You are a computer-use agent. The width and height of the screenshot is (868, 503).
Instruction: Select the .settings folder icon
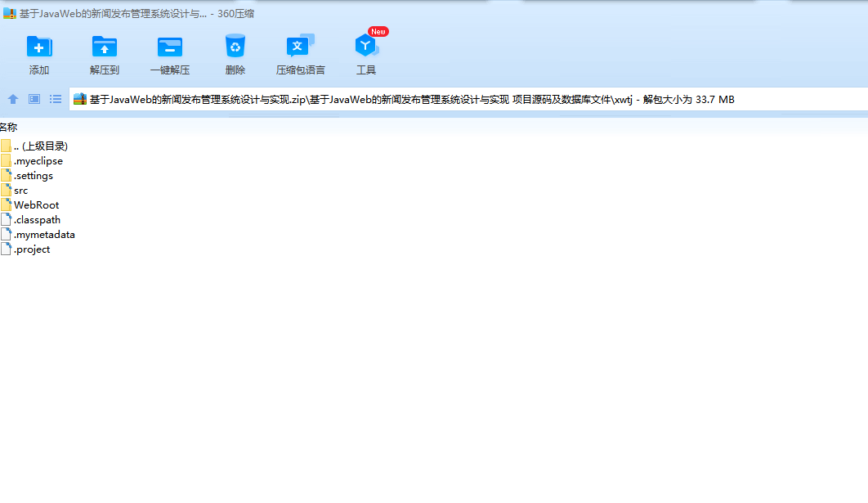click(6, 175)
